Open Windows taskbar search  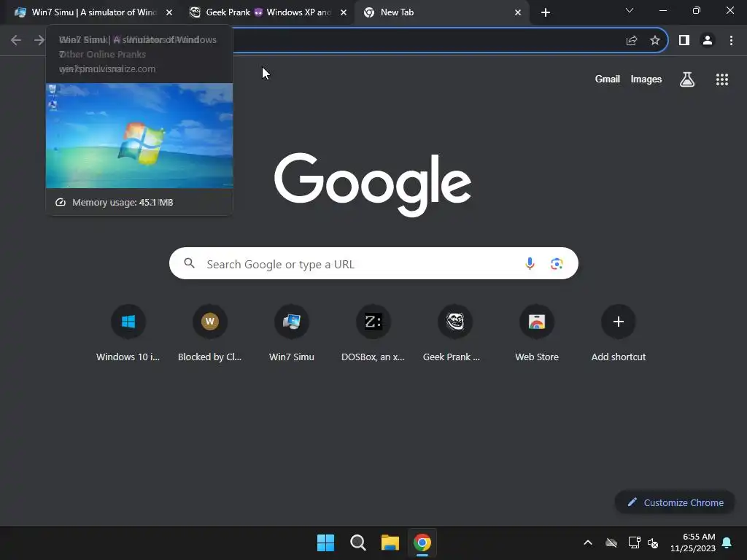pos(357,542)
